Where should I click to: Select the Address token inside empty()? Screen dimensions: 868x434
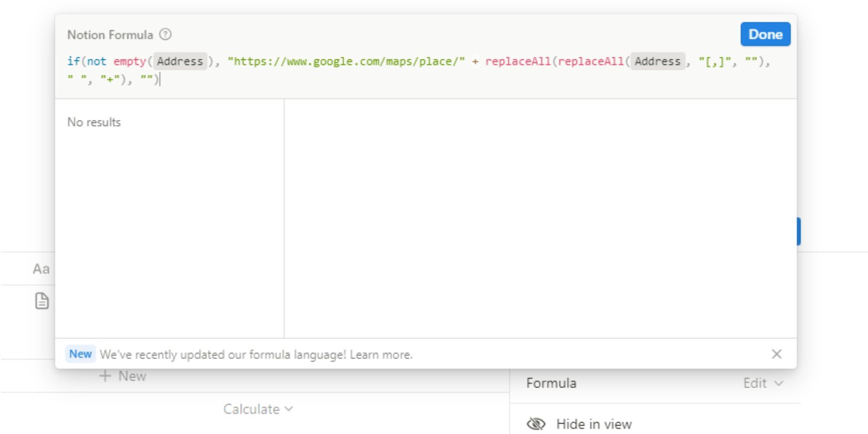click(x=180, y=61)
